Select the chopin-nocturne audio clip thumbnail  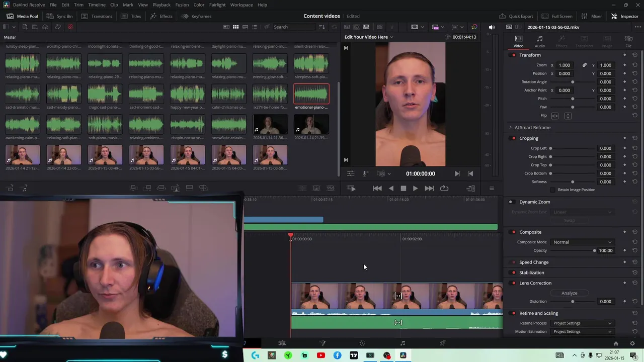point(187,125)
